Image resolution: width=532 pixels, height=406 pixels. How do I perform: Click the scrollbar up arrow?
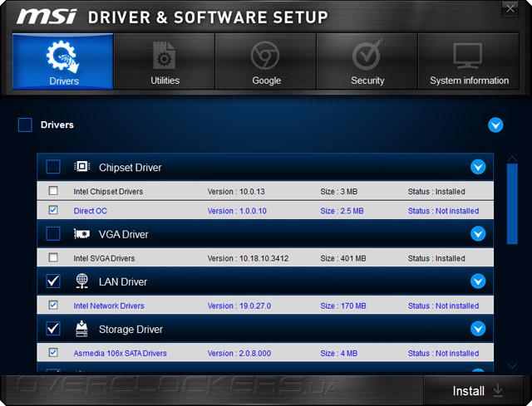tap(512, 159)
